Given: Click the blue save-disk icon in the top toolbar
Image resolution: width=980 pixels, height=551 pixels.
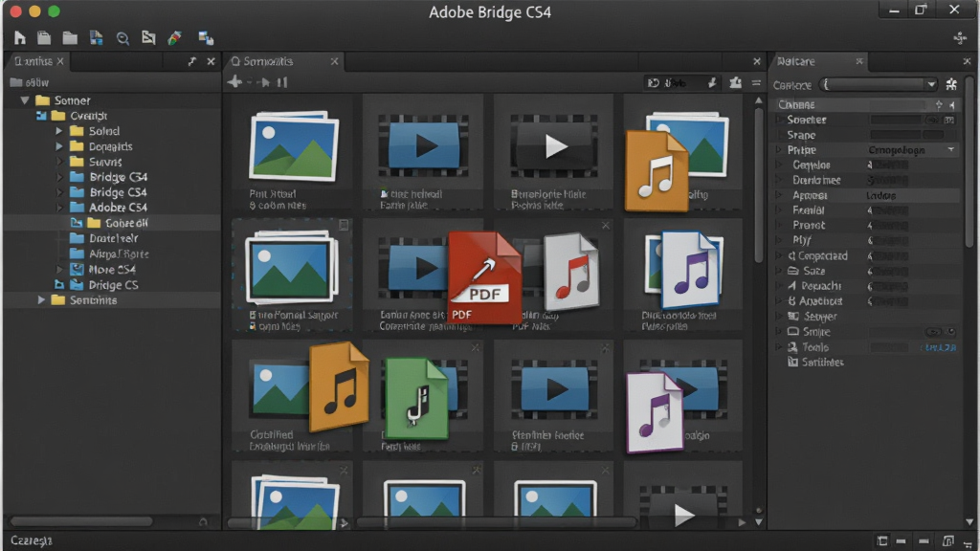Looking at the screenshot, I should coord(97,38).
